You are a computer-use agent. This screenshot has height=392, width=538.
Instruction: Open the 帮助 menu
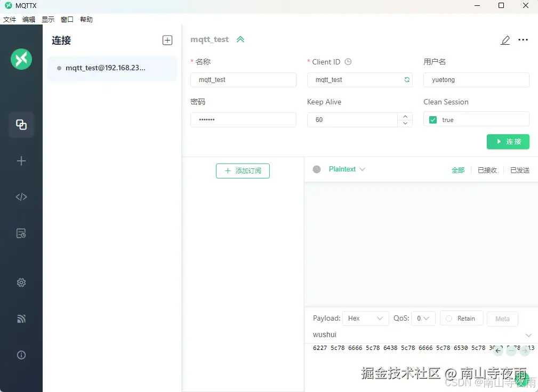[x=86, y=19]
